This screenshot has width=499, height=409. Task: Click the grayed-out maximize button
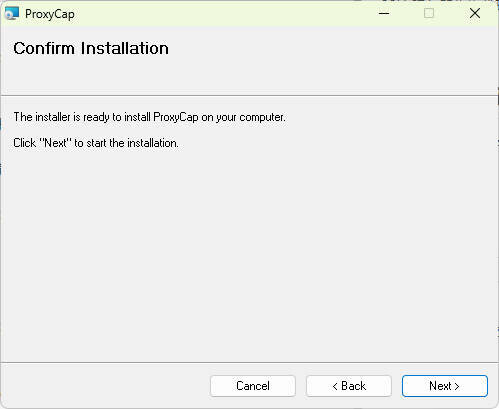tap(429, 13)
